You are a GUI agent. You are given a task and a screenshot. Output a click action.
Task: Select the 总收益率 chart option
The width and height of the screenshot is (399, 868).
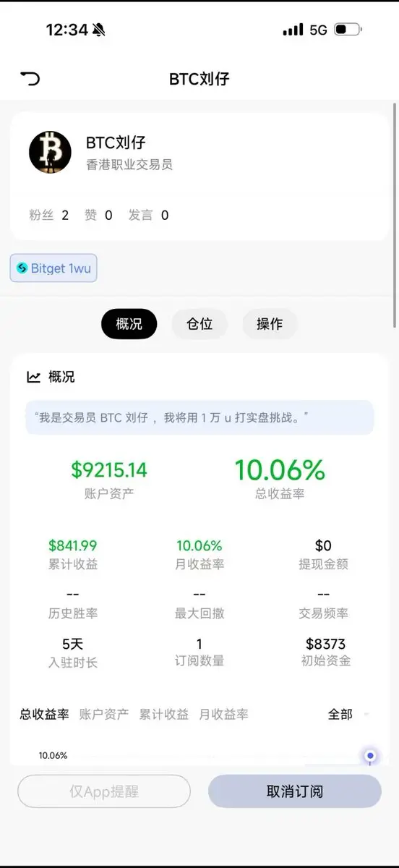pos(44,714)
